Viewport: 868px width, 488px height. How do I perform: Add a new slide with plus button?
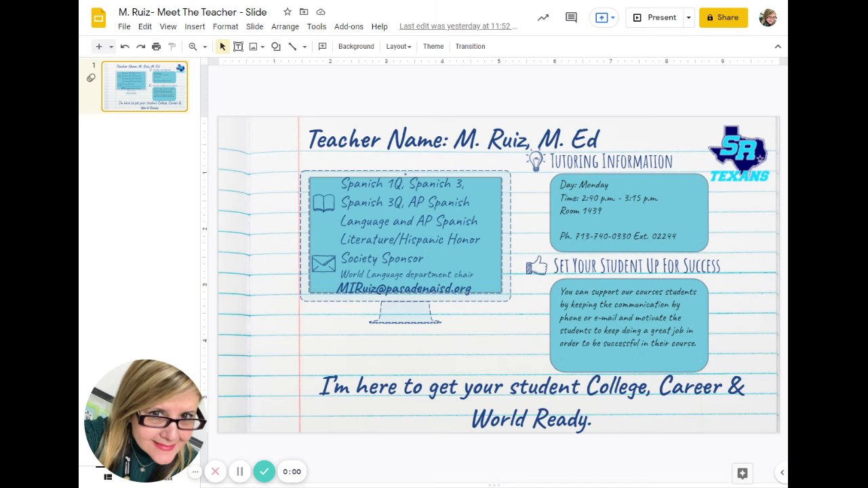[99, 47]
